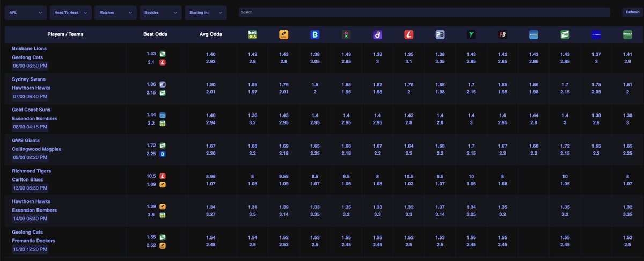Click average odds 3.27 in Hawthorn versus Essendon row
The image size is (644, 261).
click(210, 215)
